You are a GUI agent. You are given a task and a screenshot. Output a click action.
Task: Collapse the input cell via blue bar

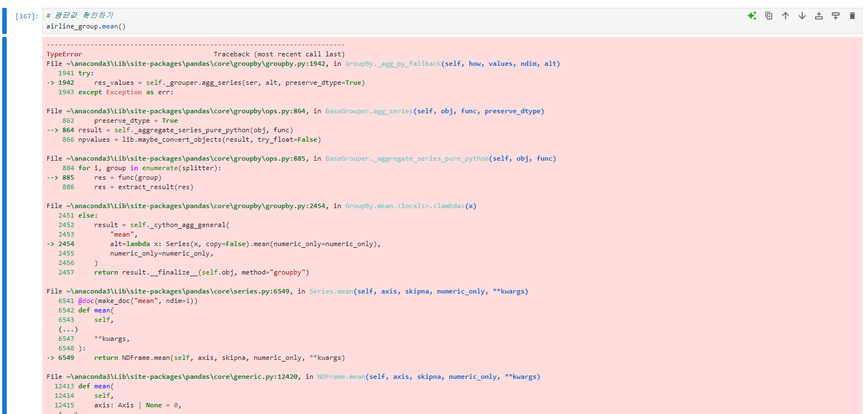(4, 21)
